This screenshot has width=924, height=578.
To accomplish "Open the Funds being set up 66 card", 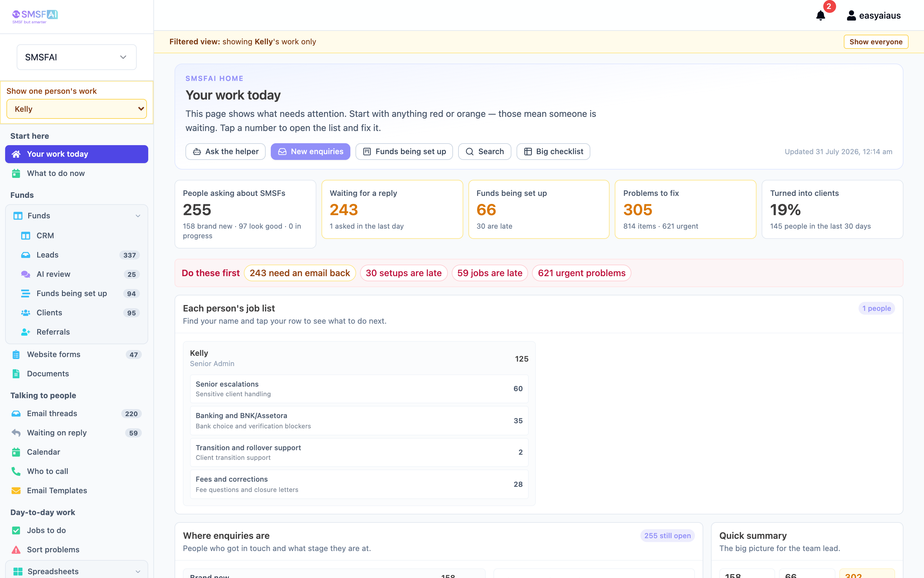I will point(539,209).
